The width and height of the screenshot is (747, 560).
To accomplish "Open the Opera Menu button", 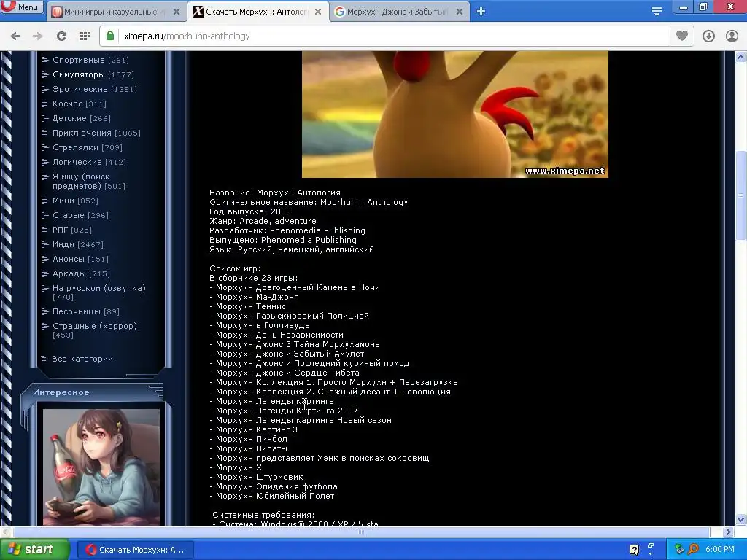I will [22, 7].
